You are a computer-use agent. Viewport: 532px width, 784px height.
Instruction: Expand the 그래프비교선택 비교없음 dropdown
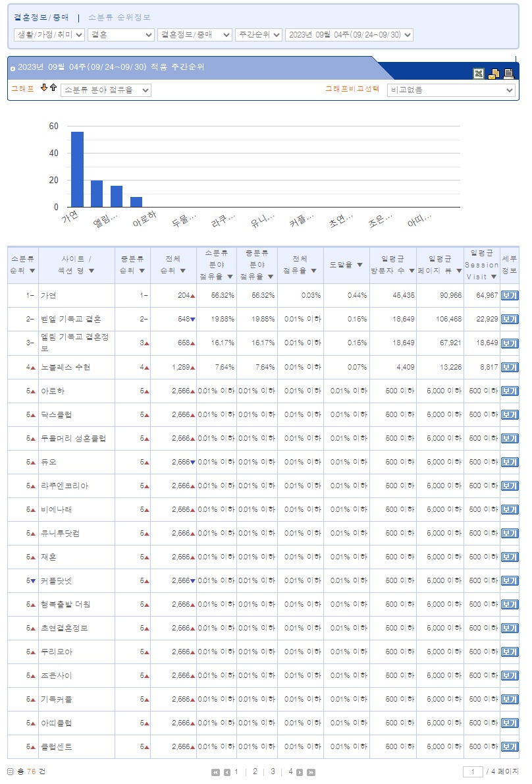pos(451,90)
